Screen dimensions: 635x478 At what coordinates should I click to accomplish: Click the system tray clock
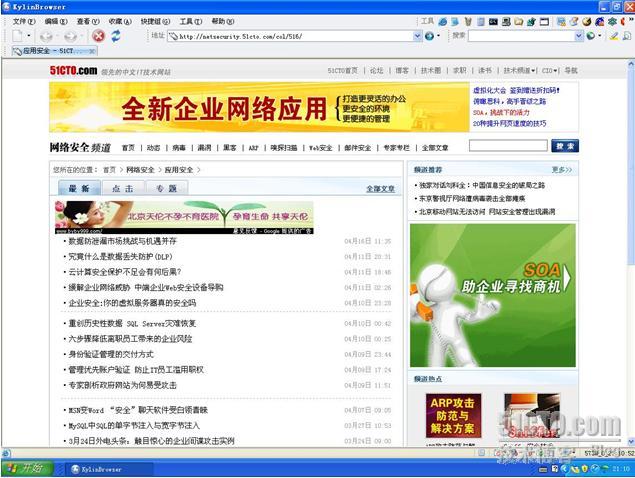tap(621, 469)
